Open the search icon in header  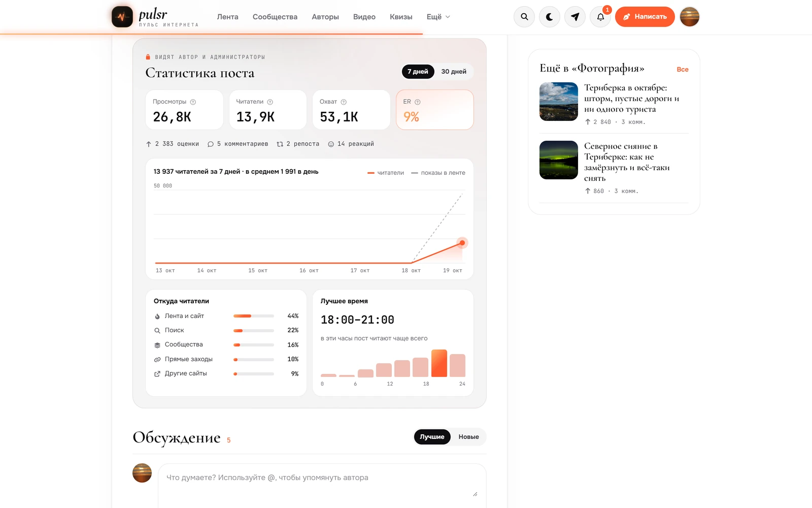[524, 17]
